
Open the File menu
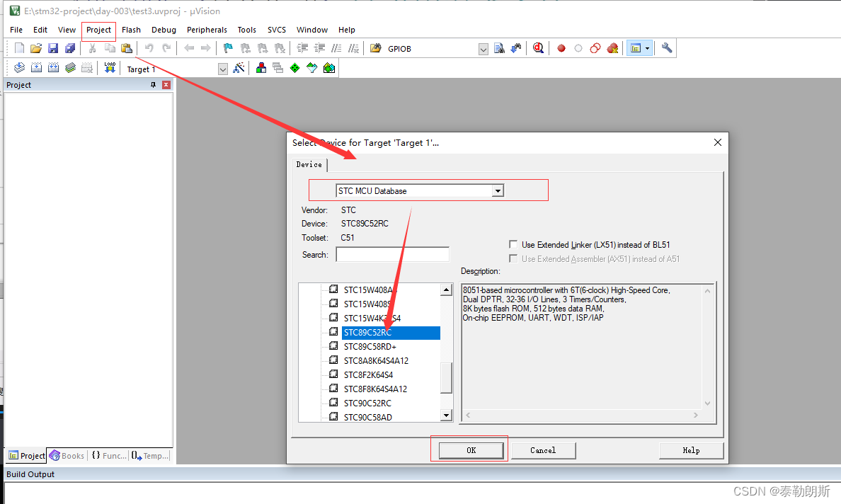pos(16,30)
